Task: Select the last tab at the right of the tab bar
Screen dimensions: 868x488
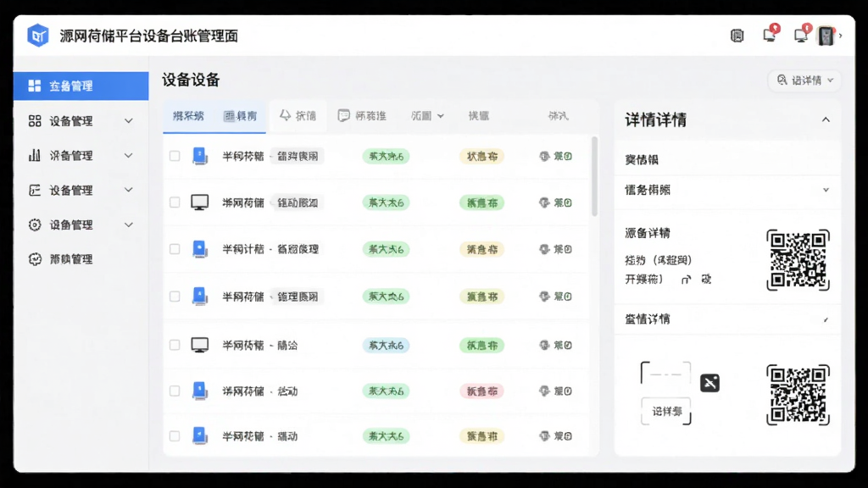Action: pos(558,115)
